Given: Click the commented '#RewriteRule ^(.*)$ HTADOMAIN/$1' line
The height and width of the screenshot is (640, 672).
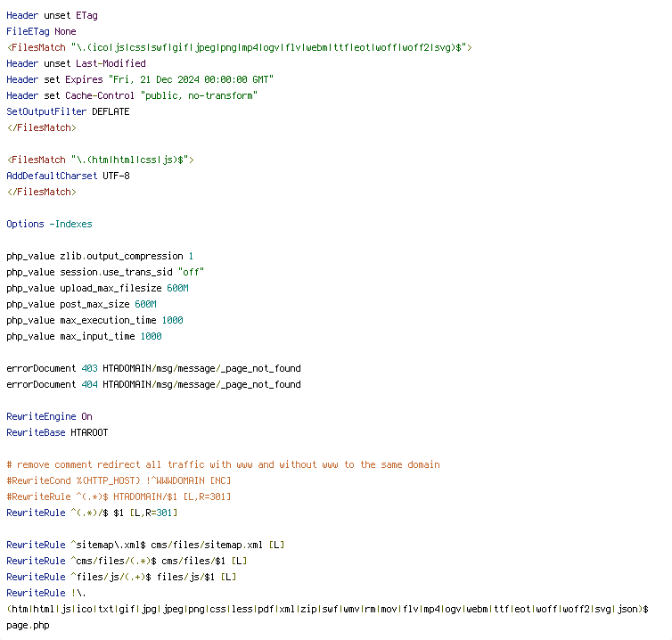Looking at the screenshot, I should (x=119, y=496).
